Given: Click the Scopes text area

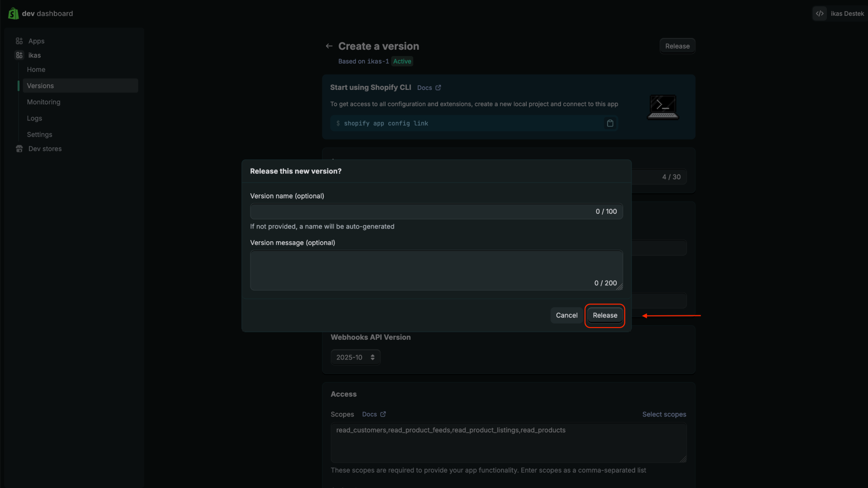Looking at the screenshot, I should tap(509, 443).
